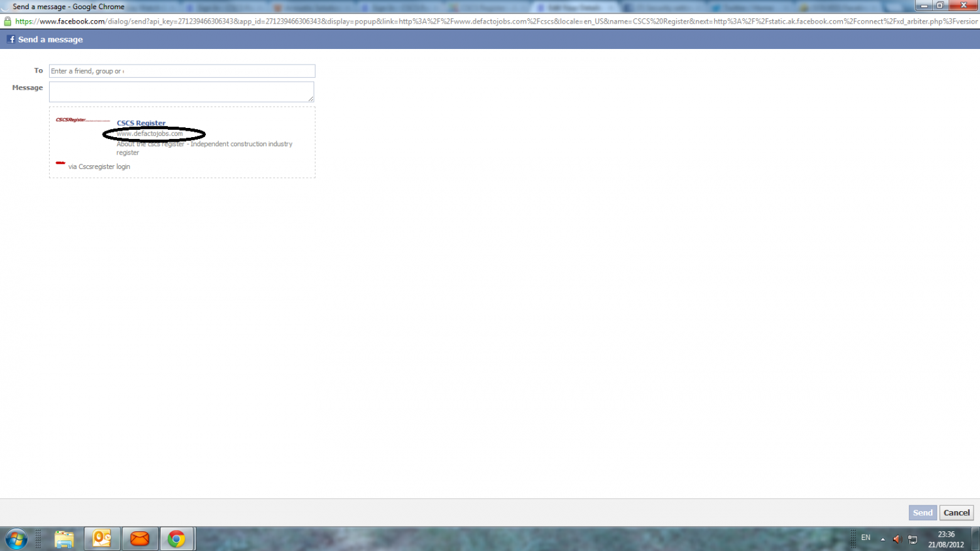Click the green padlock security icon
Screen dimensions: 980x551
click(8, 22)
